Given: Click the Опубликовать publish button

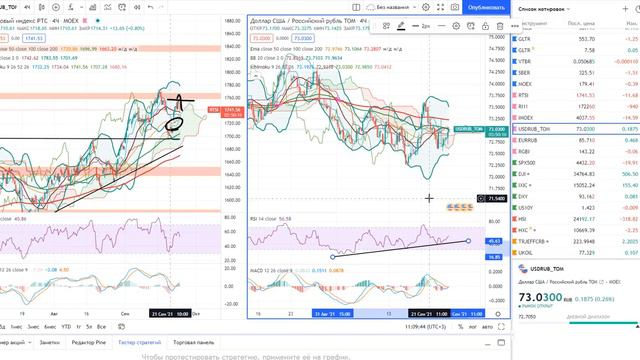Looking at the screenshot, I should 486,7.
